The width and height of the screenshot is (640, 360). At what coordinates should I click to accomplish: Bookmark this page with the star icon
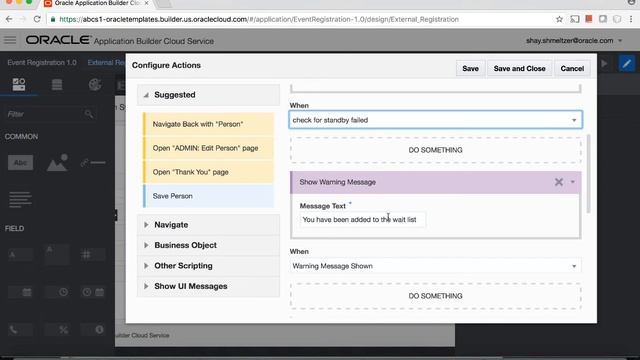coord(559,19)
